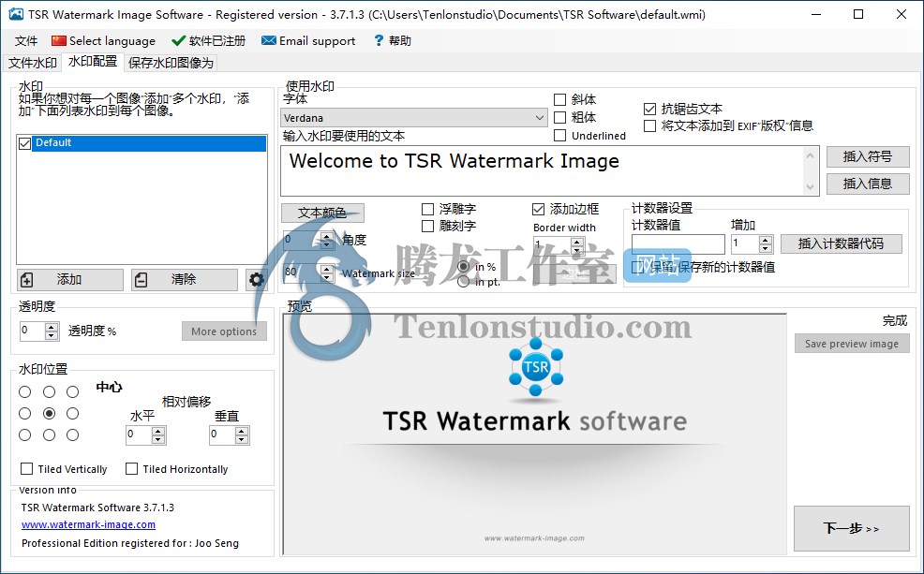Enable 将文本添加到 EXIF 版权信息 checkbox

pos(650,126)
